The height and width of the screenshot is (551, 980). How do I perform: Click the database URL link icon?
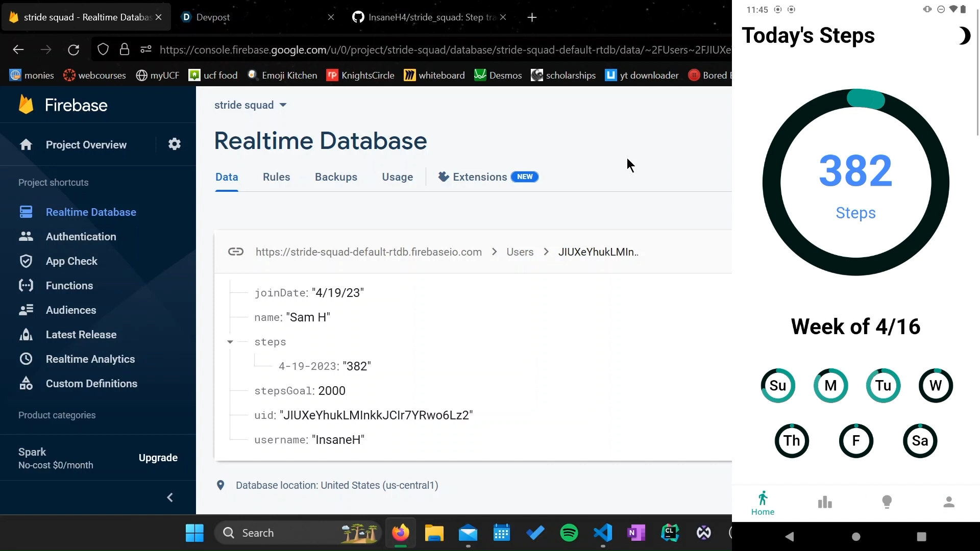[x=235, y=252]
